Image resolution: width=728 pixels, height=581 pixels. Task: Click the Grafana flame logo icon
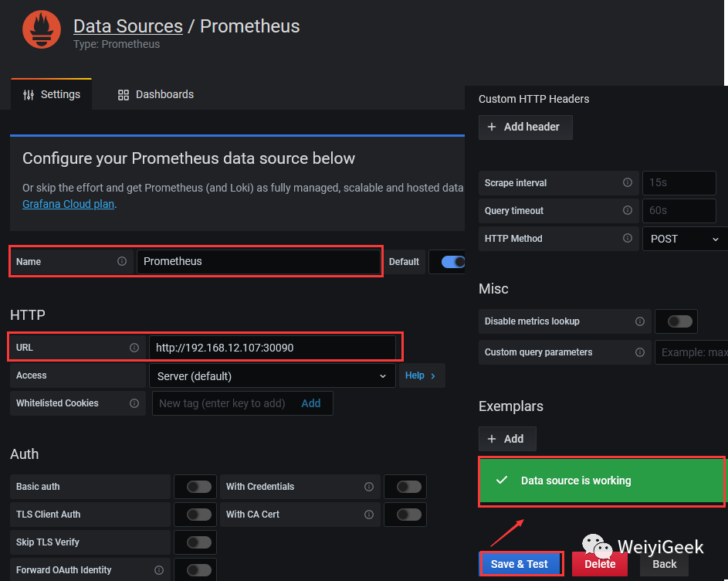tap(42, 31)
